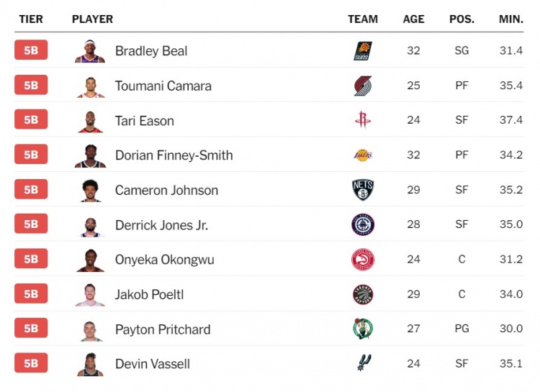Image resolution: width=540 pixels, height=392 pixels.
Task: Sort table by AGE column header
Action: click(413, 19)
